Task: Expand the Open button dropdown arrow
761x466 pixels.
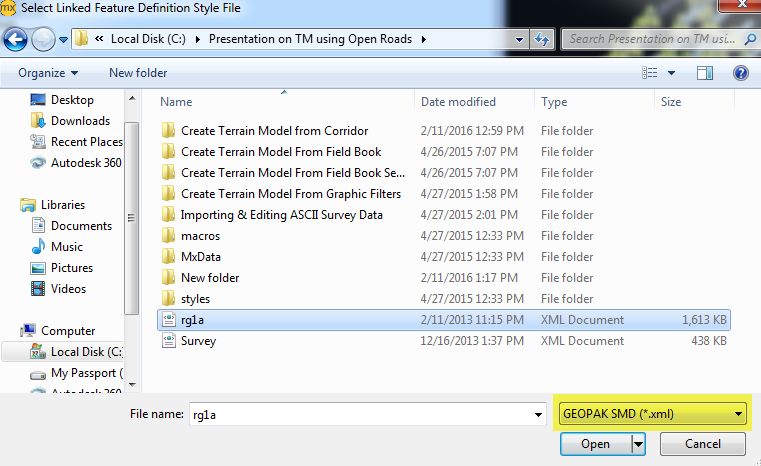Action: pos(638,444)
